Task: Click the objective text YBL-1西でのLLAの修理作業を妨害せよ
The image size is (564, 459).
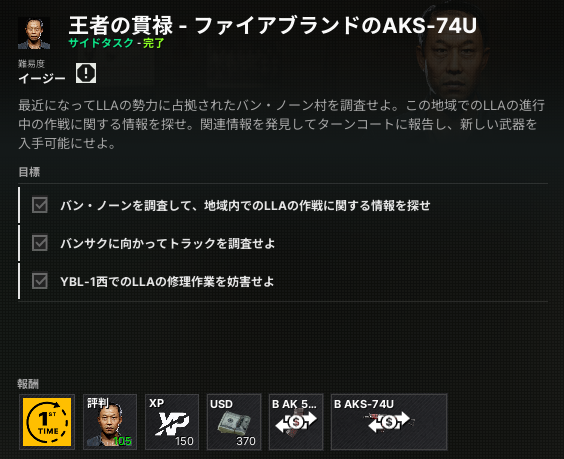Action: 167,281
